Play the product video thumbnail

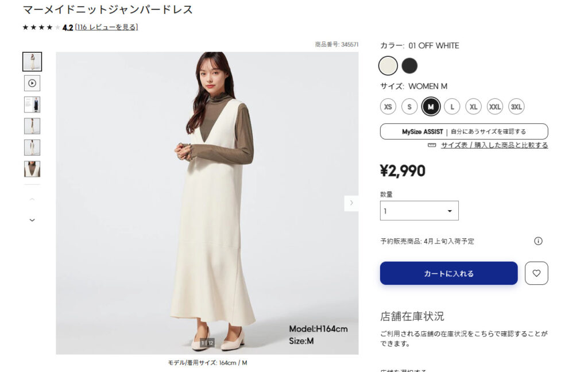(32, 83)
